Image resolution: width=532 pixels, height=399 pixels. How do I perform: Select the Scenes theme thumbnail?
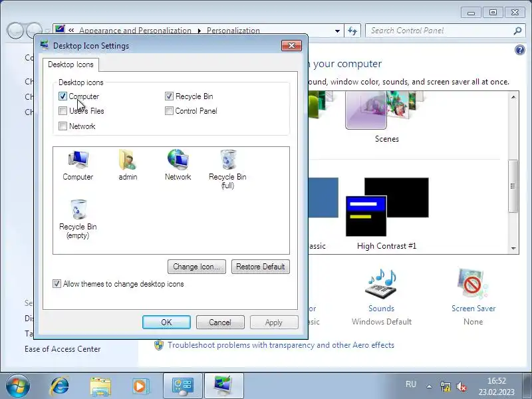(x=386, y=110)
